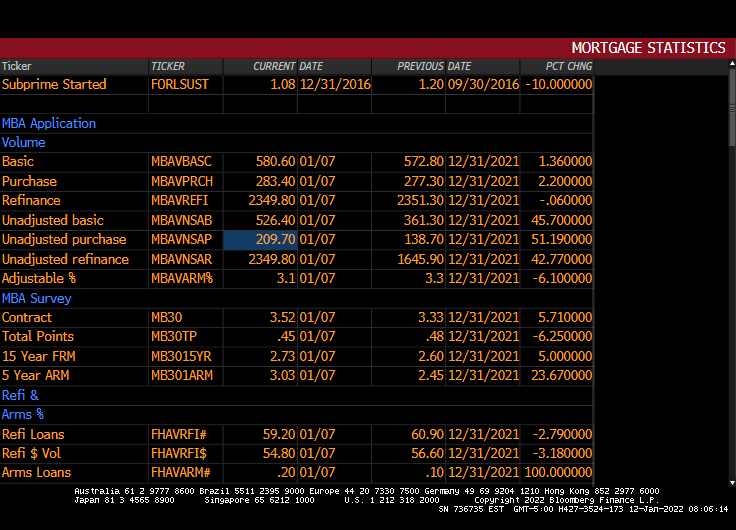
Task: Select the Unadjusted basic row label
Action: [x=53, y=220]
